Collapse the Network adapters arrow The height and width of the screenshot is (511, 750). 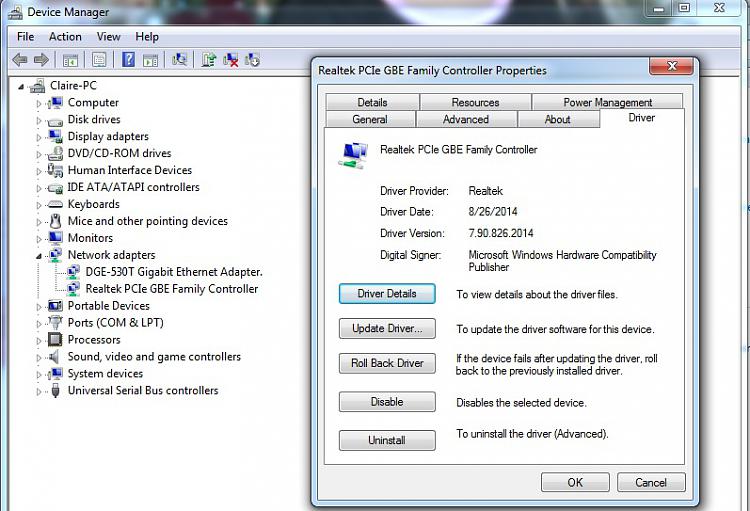(x=39, y=256)
